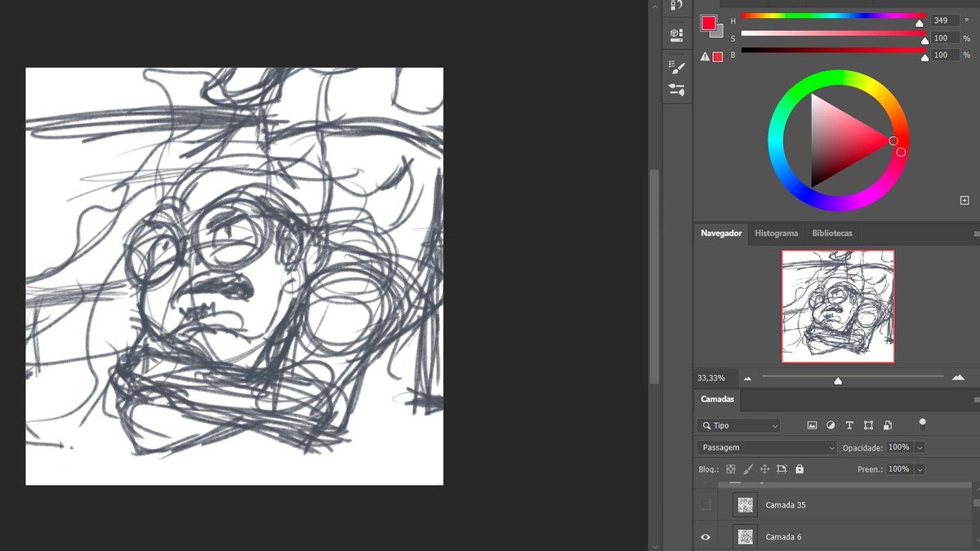Switch to the Histograma tab
The width and height of the screenshot is (980, 551).
click(x=776, y=233)
